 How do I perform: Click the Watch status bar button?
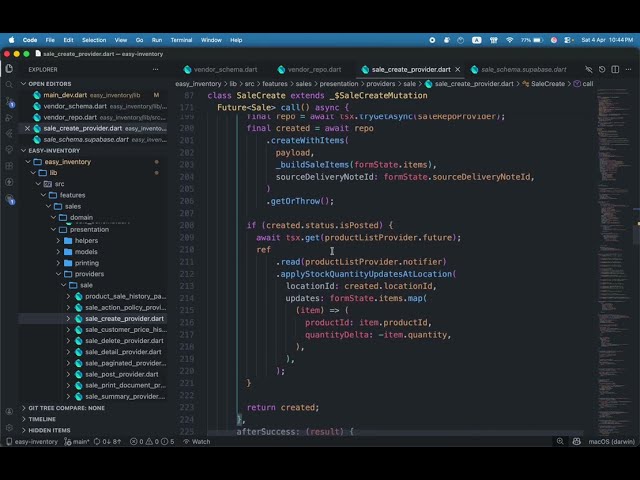(196, 441)
